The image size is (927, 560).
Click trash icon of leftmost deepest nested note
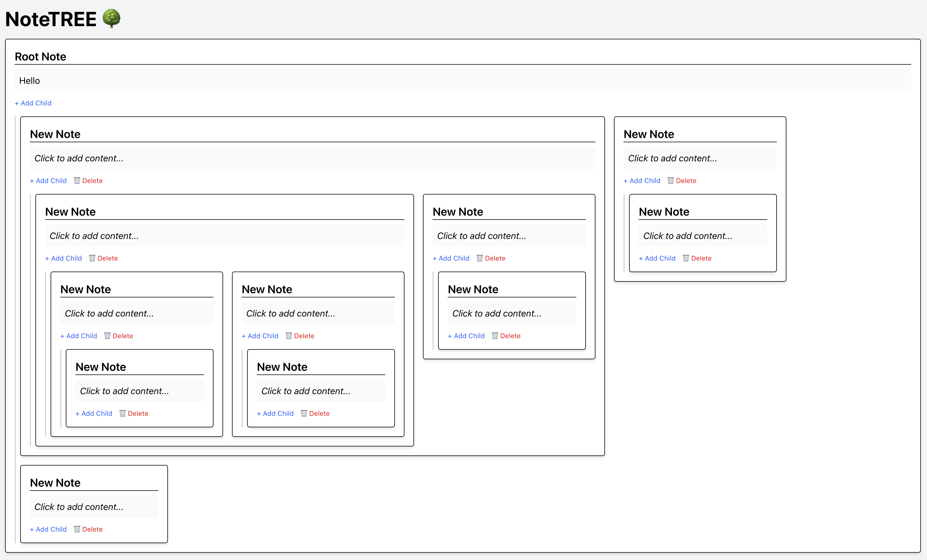(x=123, y=413)
